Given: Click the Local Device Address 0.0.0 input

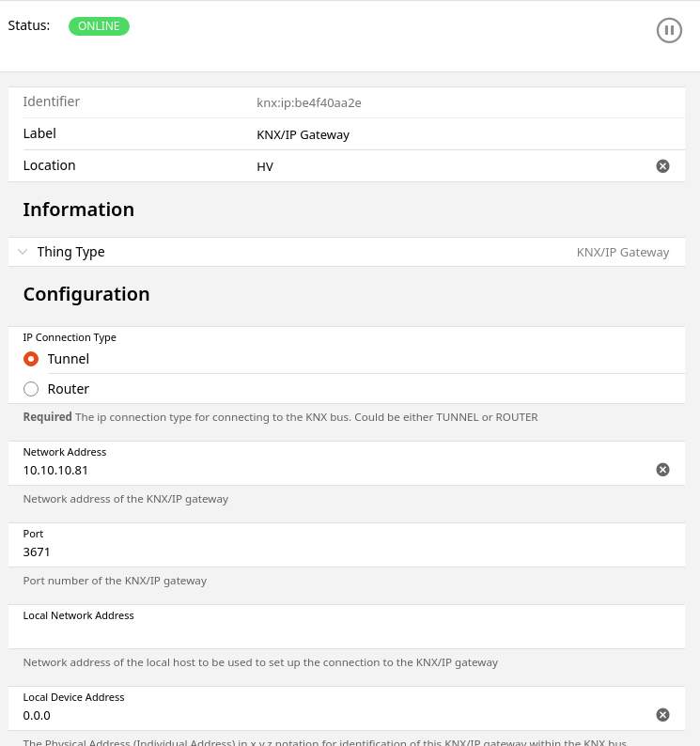Looking at the screenshot, I should [329, 715].
